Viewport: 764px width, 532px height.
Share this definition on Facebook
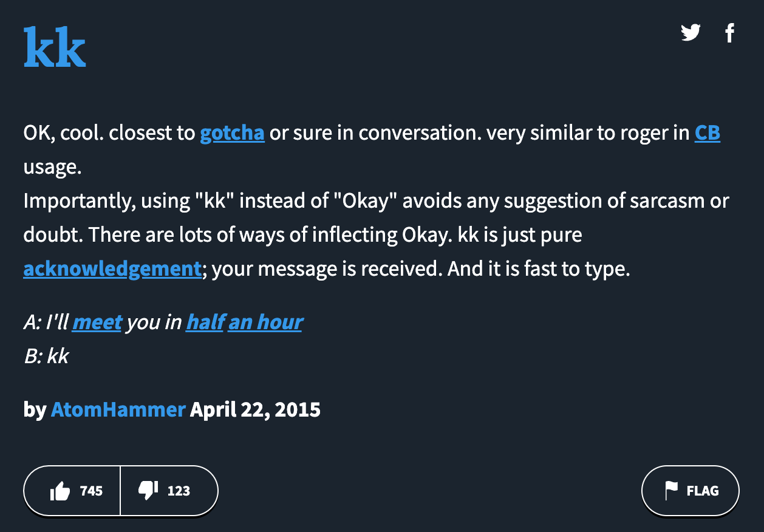click(729, 32)
